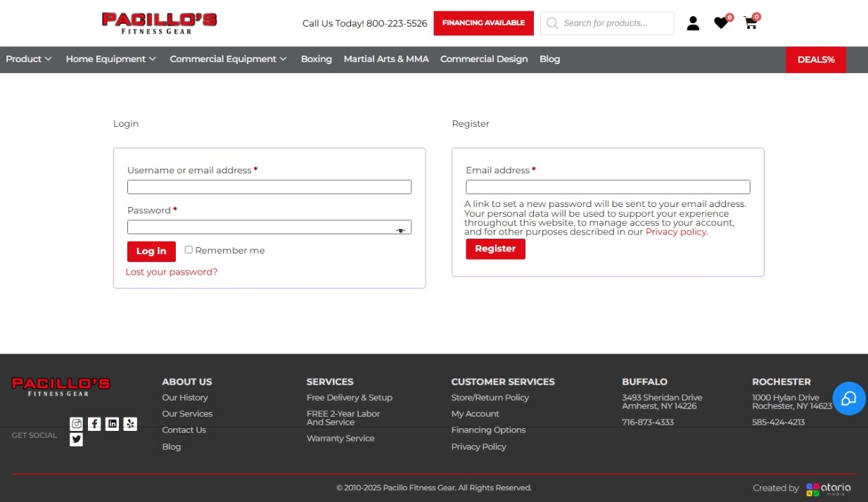Click the Ataria media logo

pyautogui.click(x=829, y=489)
